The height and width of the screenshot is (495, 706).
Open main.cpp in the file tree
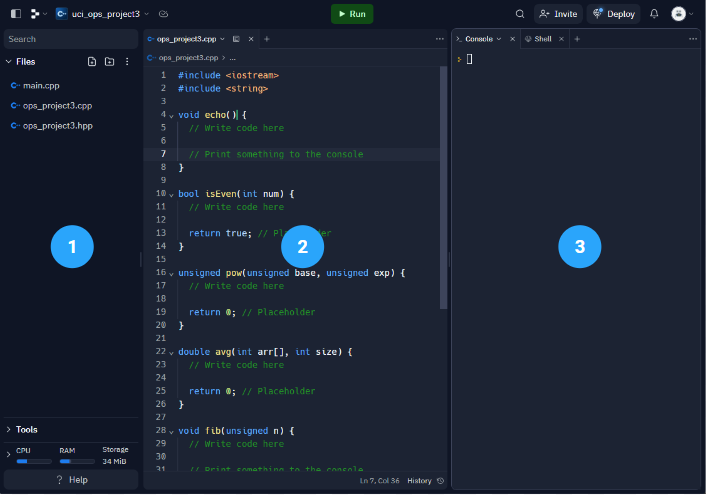point(41,86)
